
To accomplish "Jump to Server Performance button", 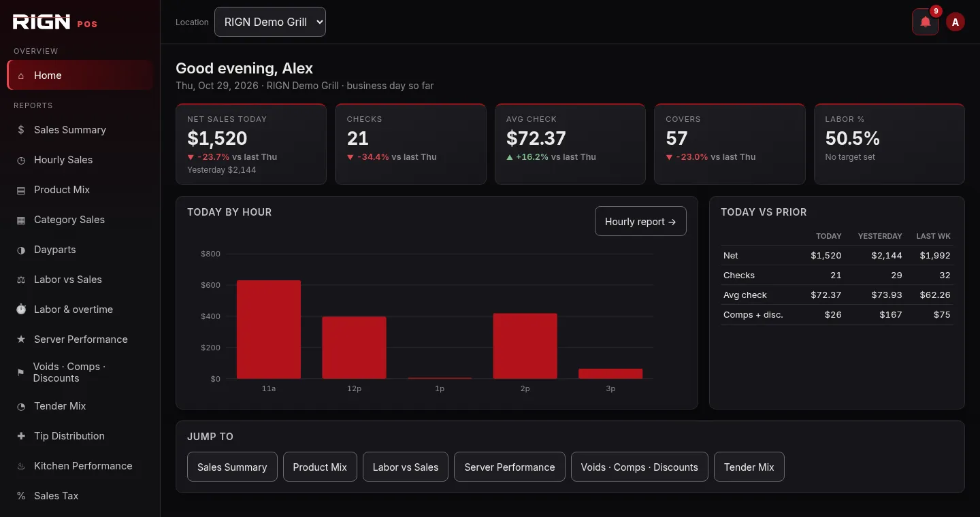I will [x=510, y=467].
